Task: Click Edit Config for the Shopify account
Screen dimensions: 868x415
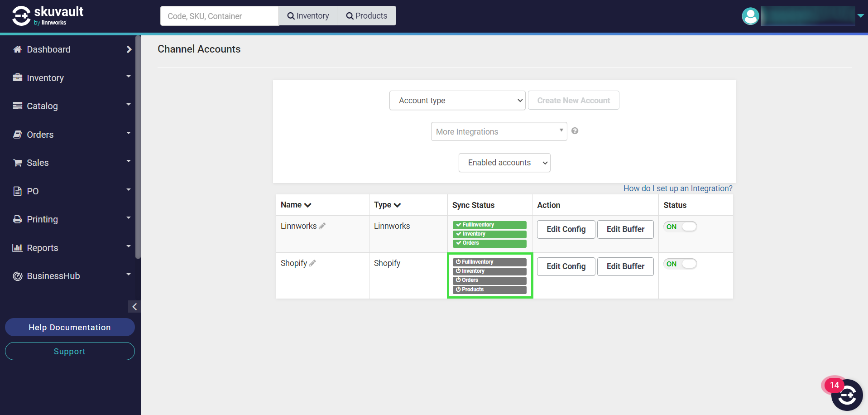Action: [566, 266]
